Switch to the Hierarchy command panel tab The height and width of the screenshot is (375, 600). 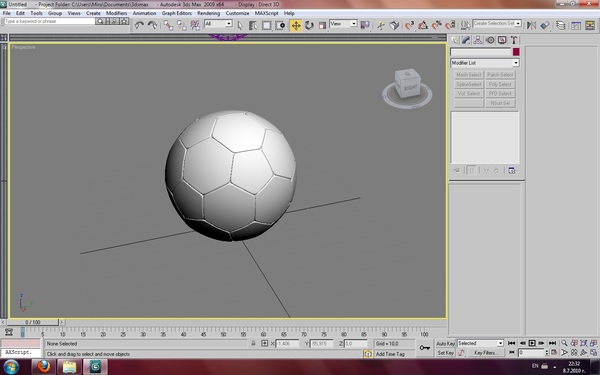click(478, 40)
